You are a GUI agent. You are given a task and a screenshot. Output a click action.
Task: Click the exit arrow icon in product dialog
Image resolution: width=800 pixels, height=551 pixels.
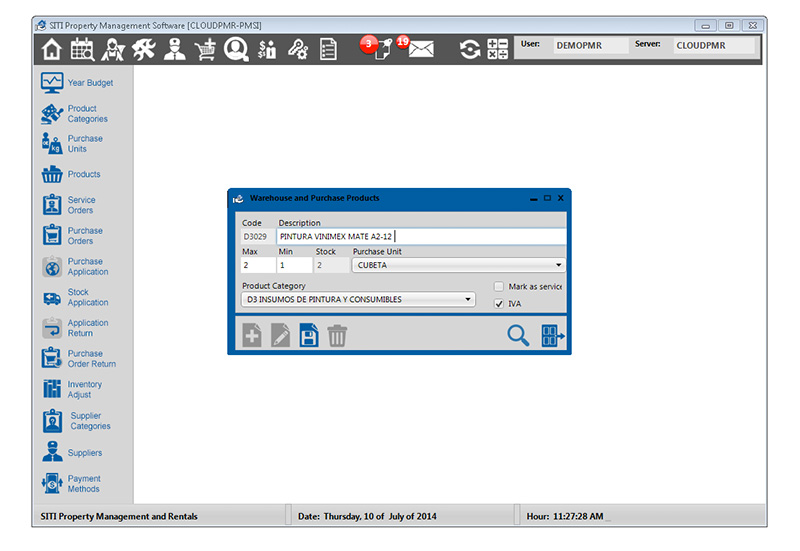tap(552, 336)
